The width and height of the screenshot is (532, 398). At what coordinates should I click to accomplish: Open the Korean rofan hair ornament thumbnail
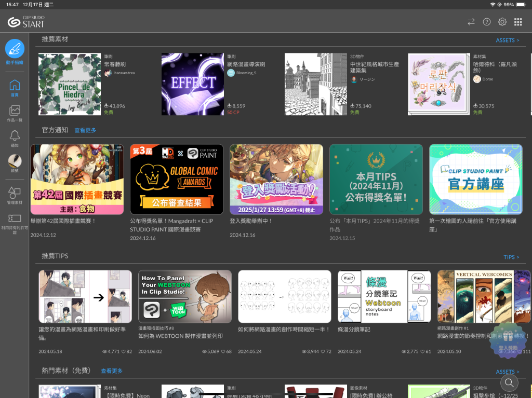[438, 84]
